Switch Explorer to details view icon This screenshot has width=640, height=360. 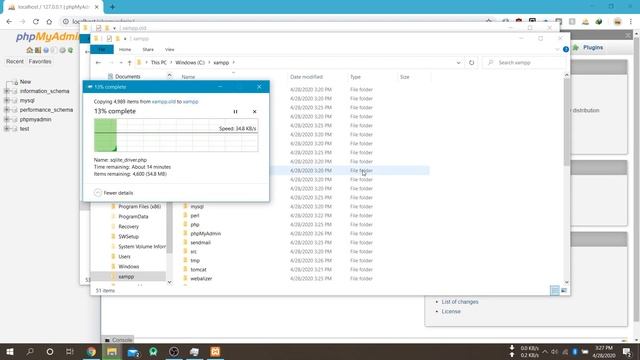[x=555, y=290]
